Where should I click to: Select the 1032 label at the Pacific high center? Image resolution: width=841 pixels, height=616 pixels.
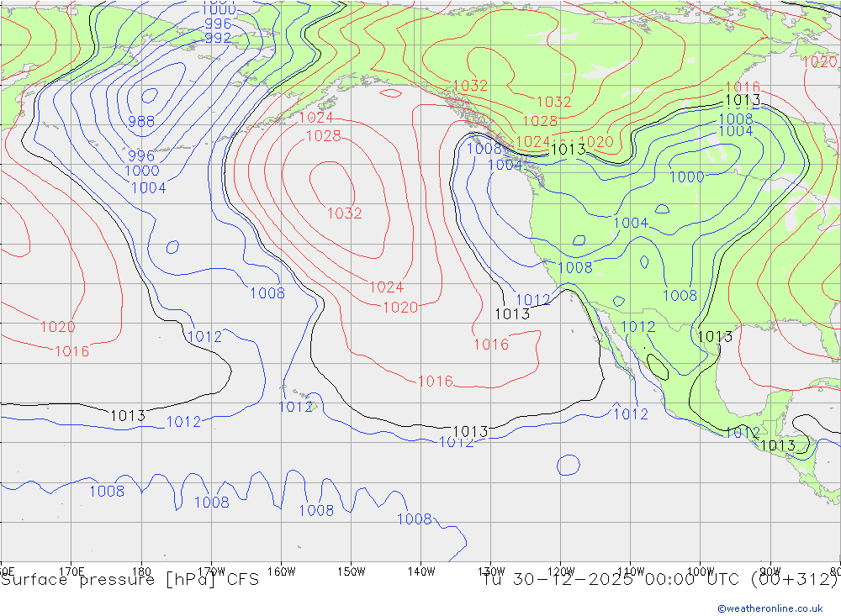point(344,213)
